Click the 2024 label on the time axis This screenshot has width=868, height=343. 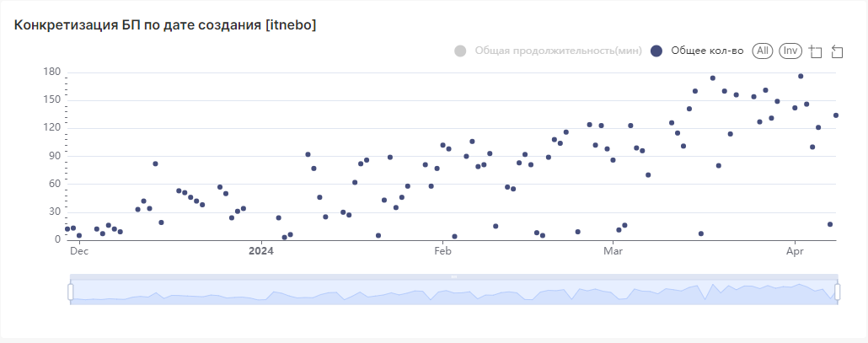(261, 250)
